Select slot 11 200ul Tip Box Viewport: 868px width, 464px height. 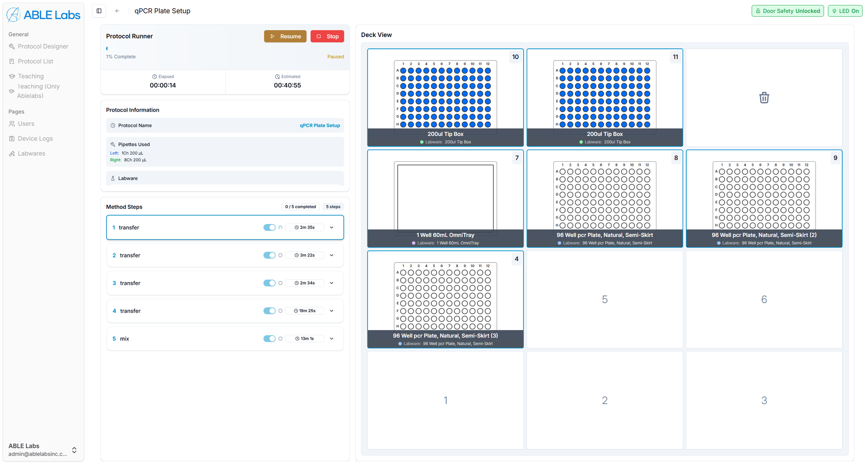604,98
